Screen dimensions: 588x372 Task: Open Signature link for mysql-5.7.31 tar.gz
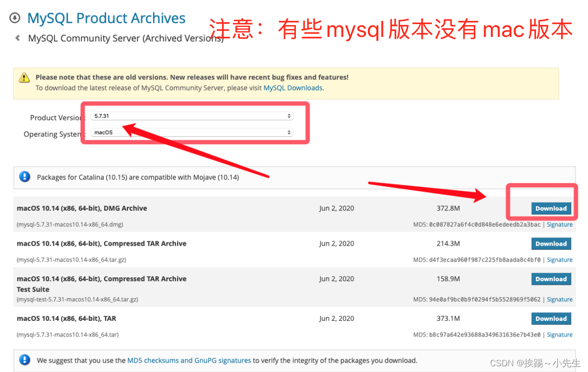click(560, 260)
